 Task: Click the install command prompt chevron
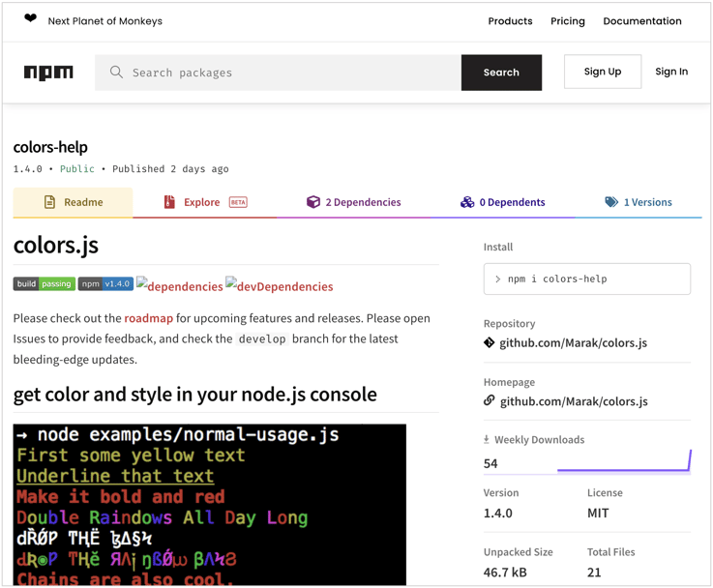(497, 279)
